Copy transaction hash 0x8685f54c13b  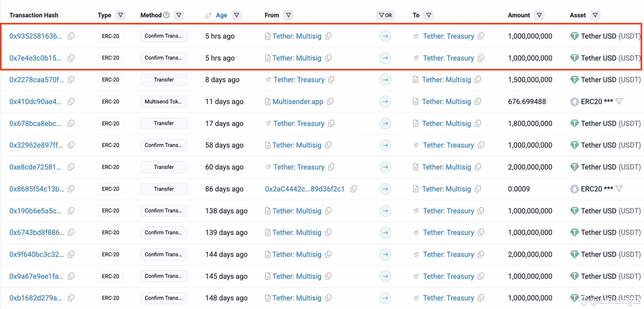71,189
